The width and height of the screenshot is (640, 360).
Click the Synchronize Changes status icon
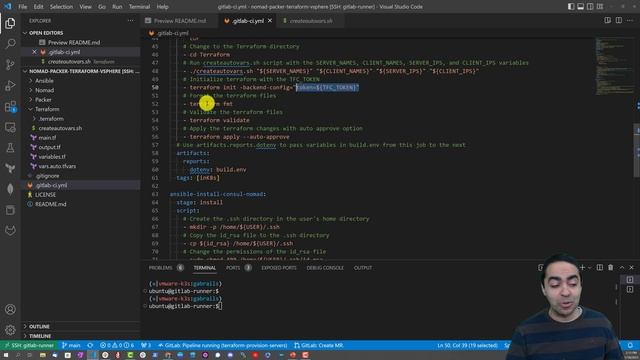coord(90,345)
